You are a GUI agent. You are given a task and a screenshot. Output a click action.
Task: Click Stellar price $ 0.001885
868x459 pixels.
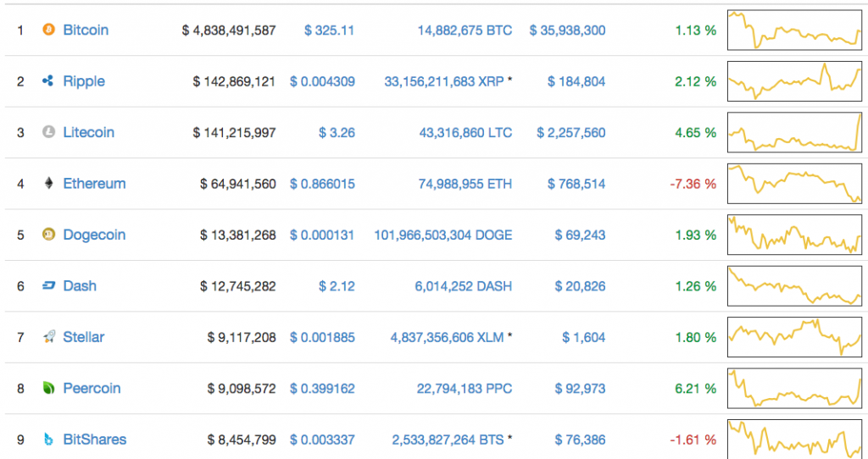(x=322, y=337)
